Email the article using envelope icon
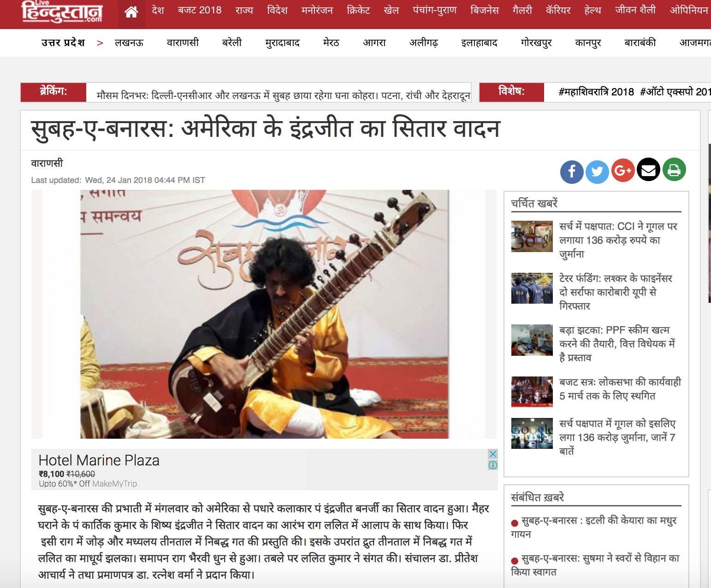711x588 pixels. pos(648,170)
